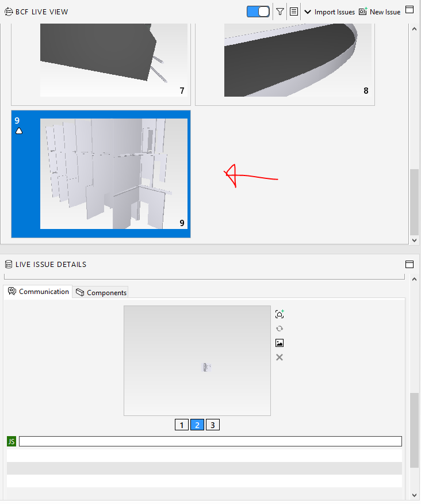Switch to the Communication tab

tap(38, 292)
